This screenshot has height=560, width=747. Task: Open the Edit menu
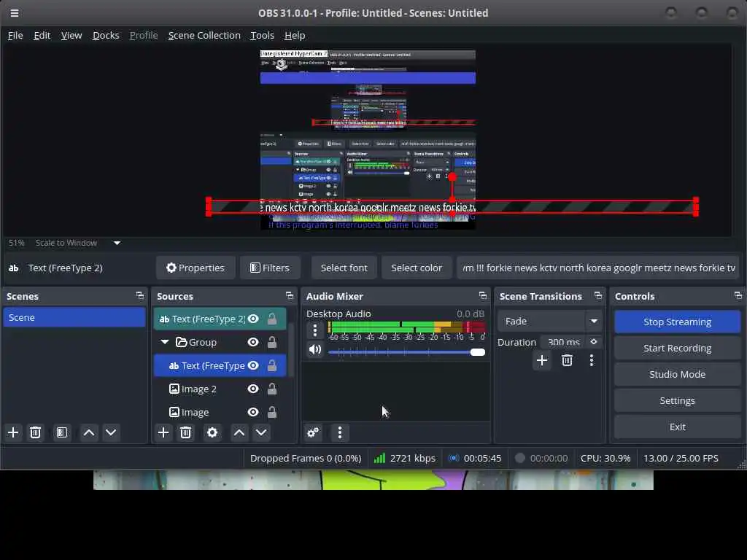click(x=42, y=35)
